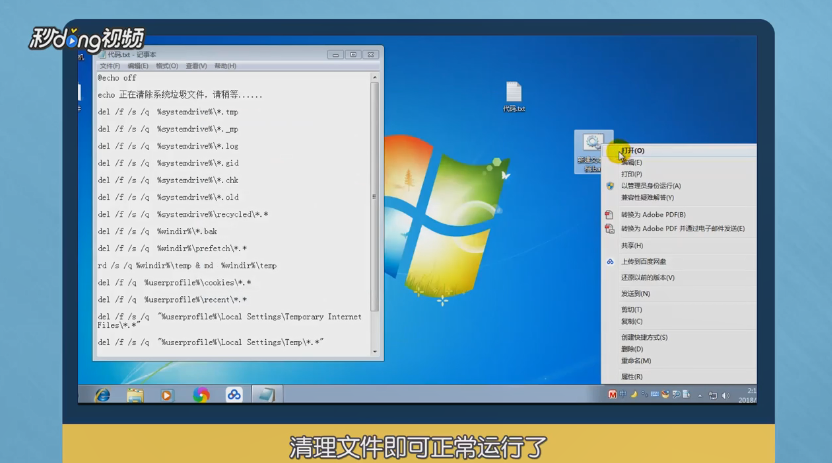Open Notepad 文件(F) menu
Viewport: 832px width, 463px height.
click(110, 66)
